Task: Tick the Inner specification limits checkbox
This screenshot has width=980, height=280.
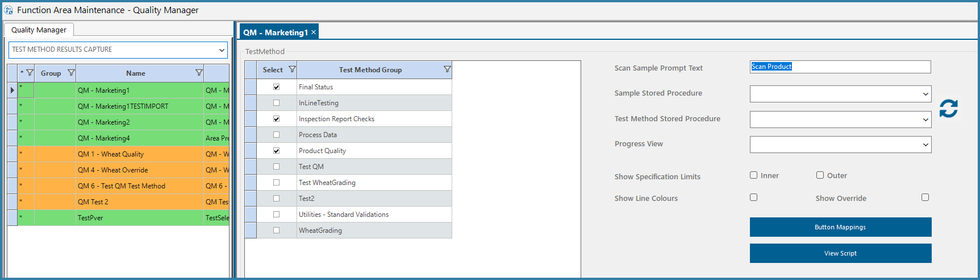Action: [x=754, y=175]
